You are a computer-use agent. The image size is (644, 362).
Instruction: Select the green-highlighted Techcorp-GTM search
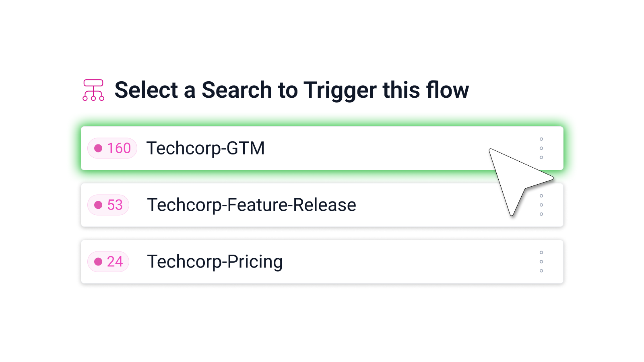282,148
